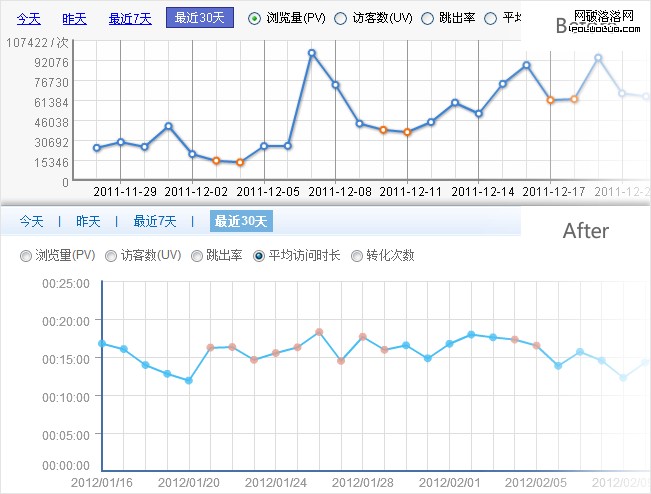Viewport: 651px width, 494px height.
Task: Click the highest peak point in top chart
Action: tap(312, 53)
